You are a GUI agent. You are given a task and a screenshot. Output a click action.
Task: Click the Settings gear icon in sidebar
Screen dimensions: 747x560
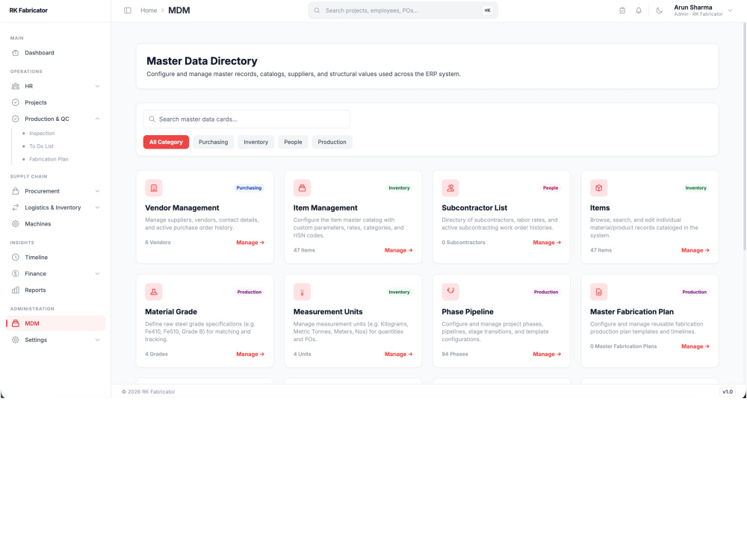tap(15, 340)
